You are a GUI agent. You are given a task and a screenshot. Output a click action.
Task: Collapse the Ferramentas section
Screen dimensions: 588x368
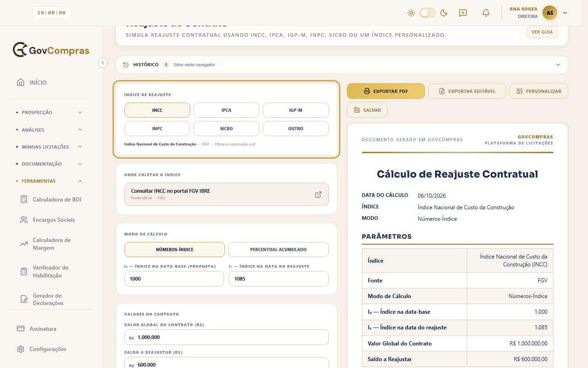[51, 181]
